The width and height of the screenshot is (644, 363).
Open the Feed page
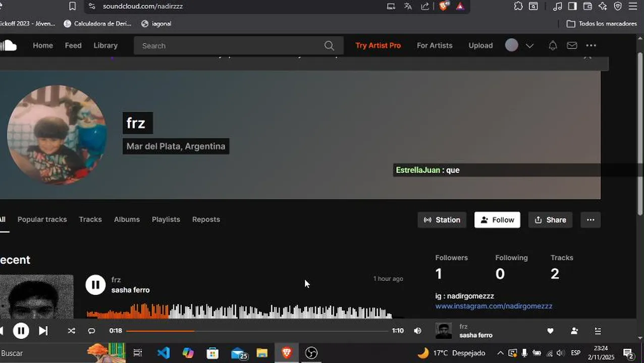point(73,45)
